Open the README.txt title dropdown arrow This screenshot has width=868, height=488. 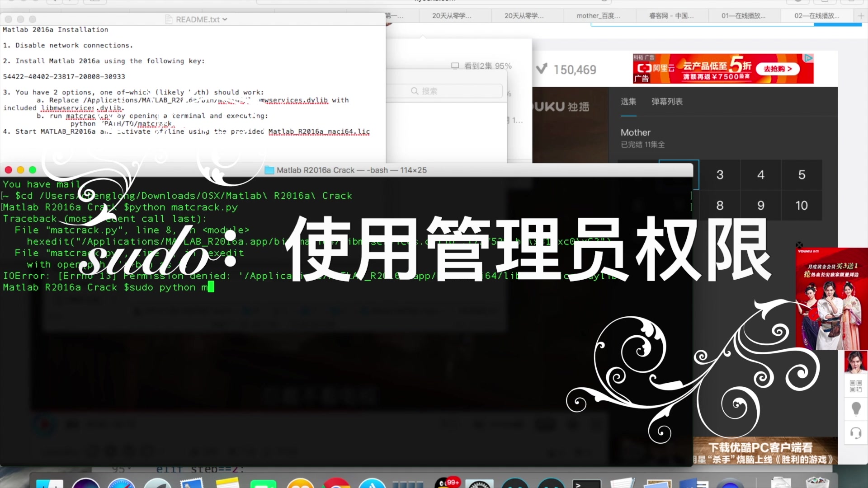[225, 19]
